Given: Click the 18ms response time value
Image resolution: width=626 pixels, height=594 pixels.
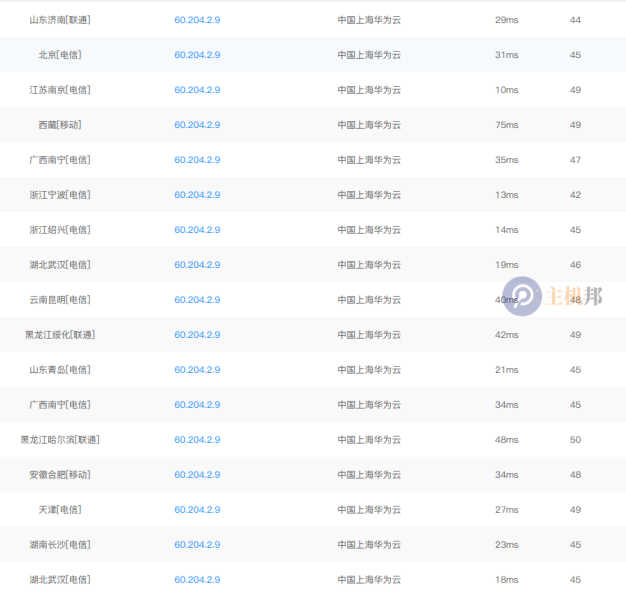Looking at the screenshot, I should click(507, 580).
